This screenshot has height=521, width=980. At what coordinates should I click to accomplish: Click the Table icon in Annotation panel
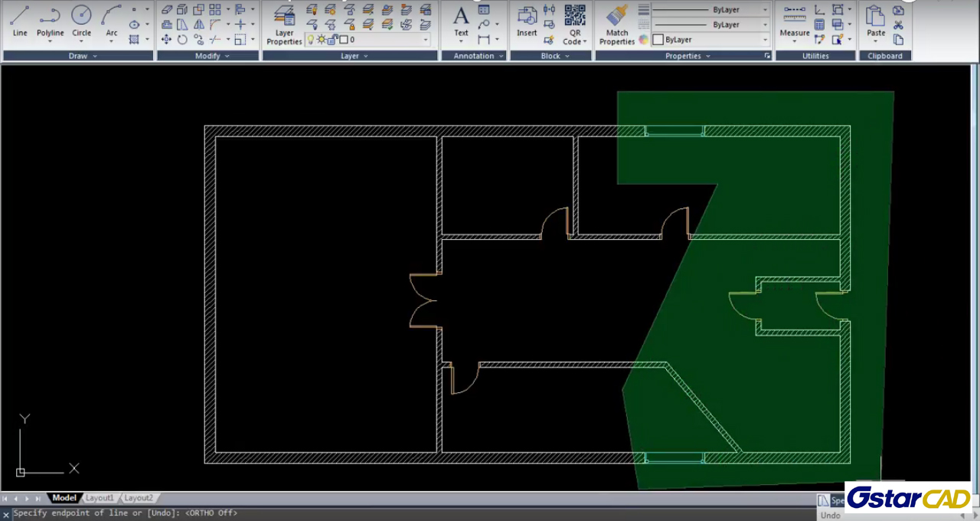pyautogui.click(x=484, y=10)
